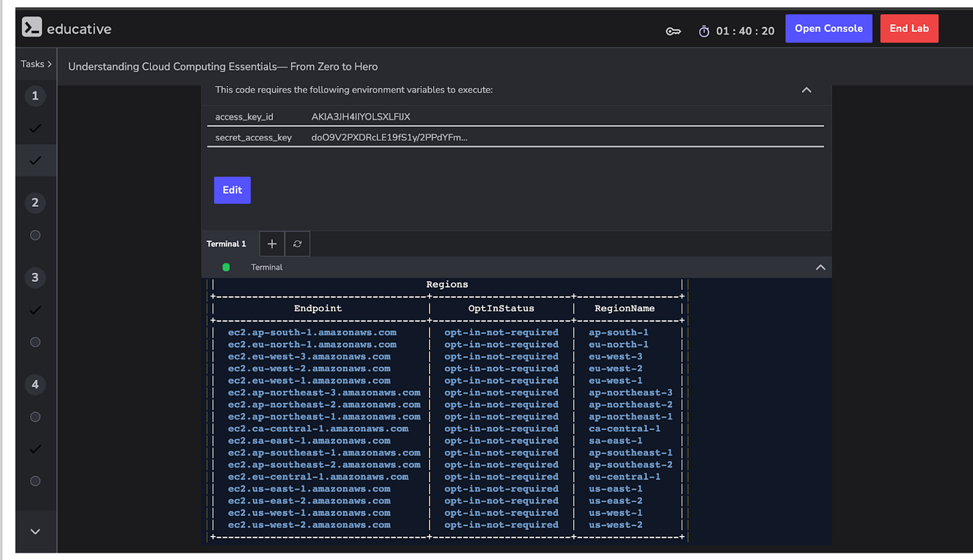This screenshot has height=560, width=973.
Task: Click the secret_access_key variable label
Action: tap(253, 138)
